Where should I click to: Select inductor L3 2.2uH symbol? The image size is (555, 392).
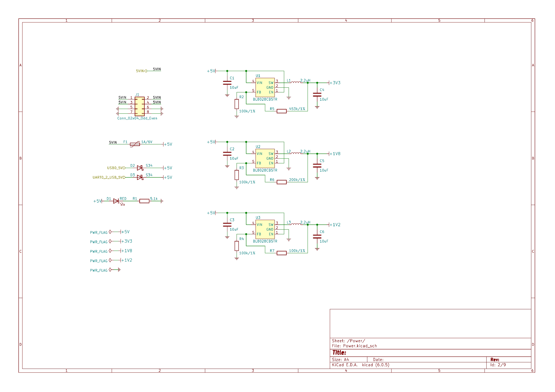(x=296, y=224)
